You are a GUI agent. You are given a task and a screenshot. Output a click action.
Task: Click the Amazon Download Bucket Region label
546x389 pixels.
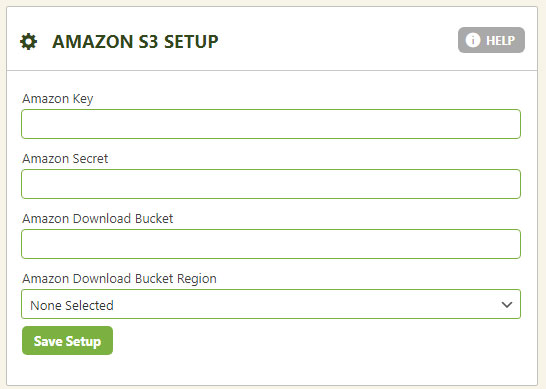[119, 279]
